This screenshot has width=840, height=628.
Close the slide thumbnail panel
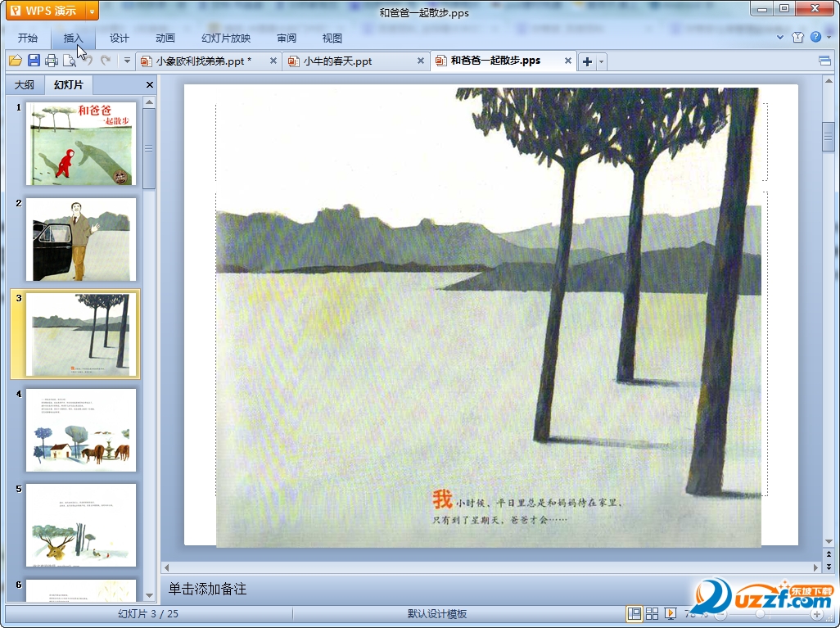pyautogui.click(x=150, y=84)
